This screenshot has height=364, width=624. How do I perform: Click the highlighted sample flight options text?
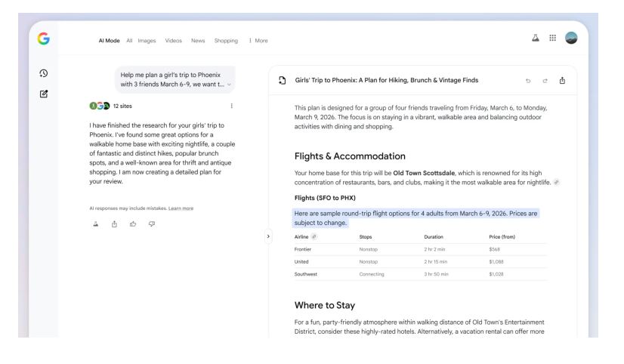(x=415, y=218)
